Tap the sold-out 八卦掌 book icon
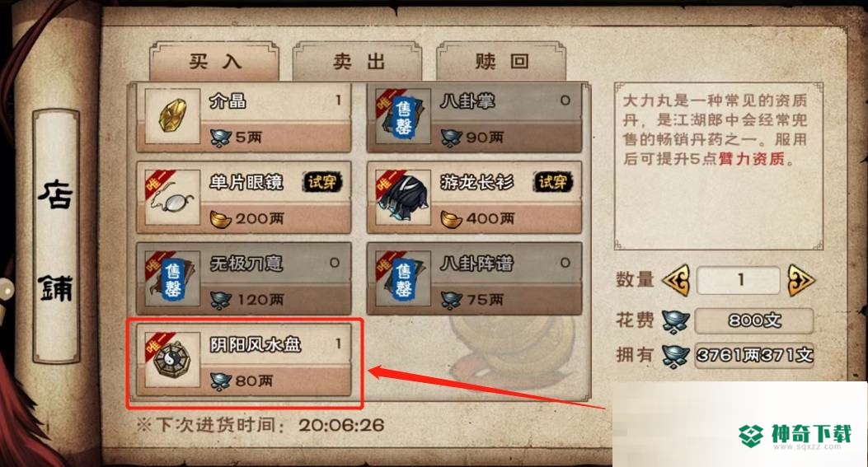The width and height of the screenshot is (868, 467). [x=404, y=115]
